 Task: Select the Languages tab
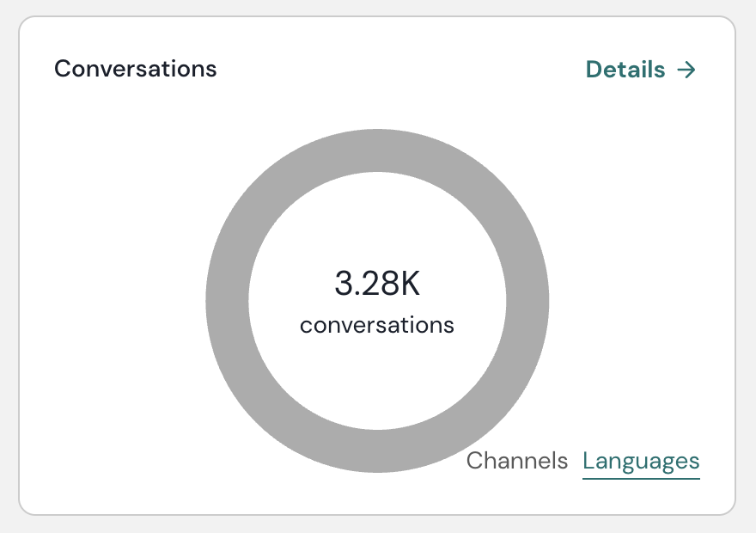tap(641, 461)
